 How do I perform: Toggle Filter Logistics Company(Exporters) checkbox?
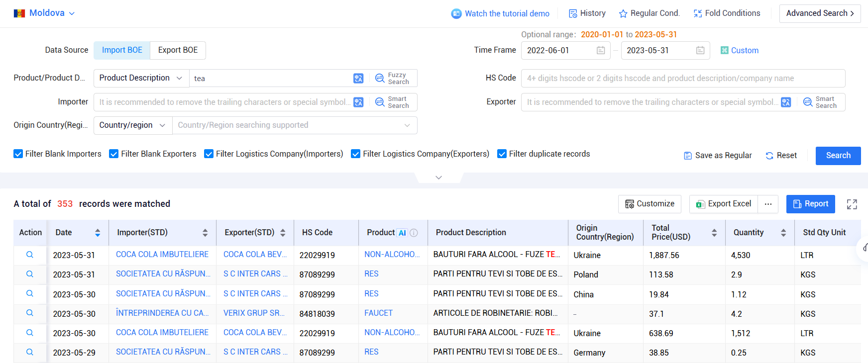click(356, 154)
